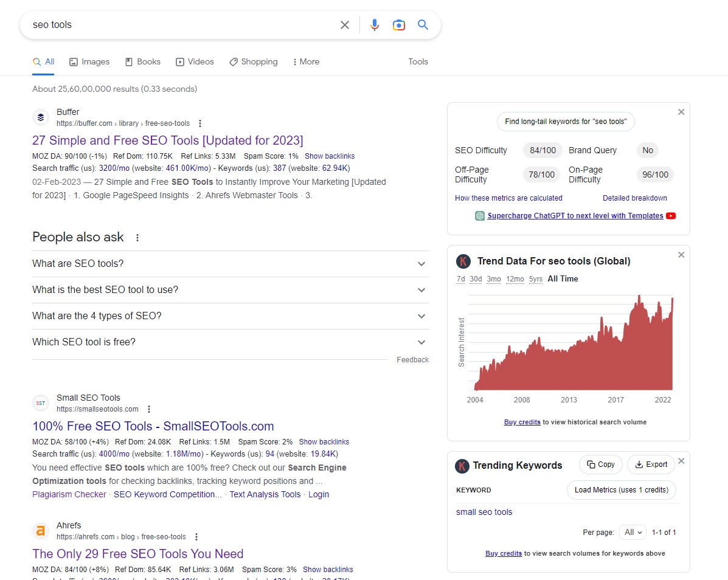Start voice search with the microphone icon
This screenshot has width=728, height=580.
click(x=375, y=25)
